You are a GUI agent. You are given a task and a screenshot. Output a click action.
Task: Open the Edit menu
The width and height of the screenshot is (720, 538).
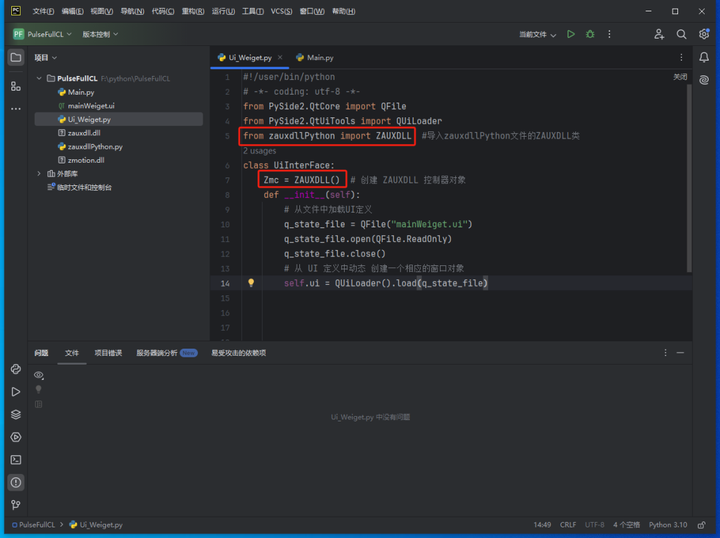[x=72, y=11]
